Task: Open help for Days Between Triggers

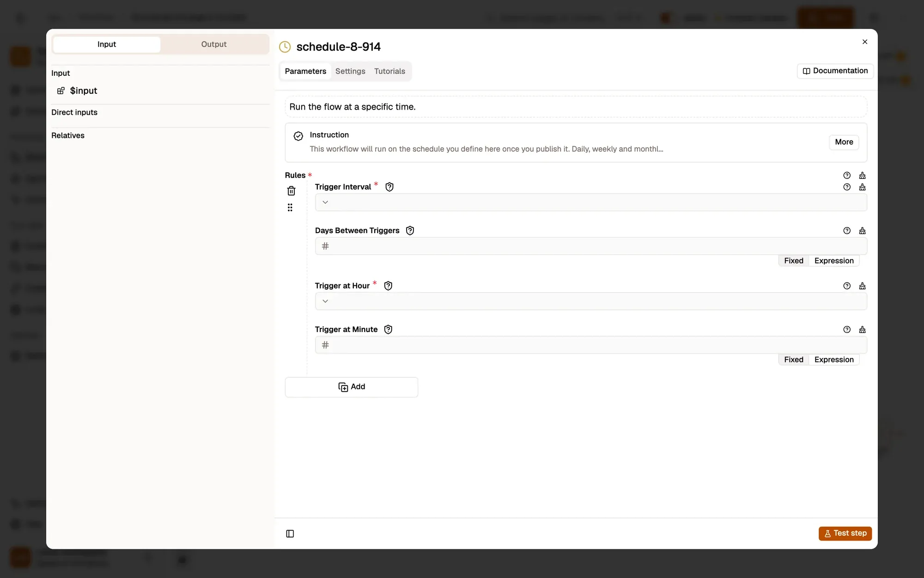Action: point(847,230)
